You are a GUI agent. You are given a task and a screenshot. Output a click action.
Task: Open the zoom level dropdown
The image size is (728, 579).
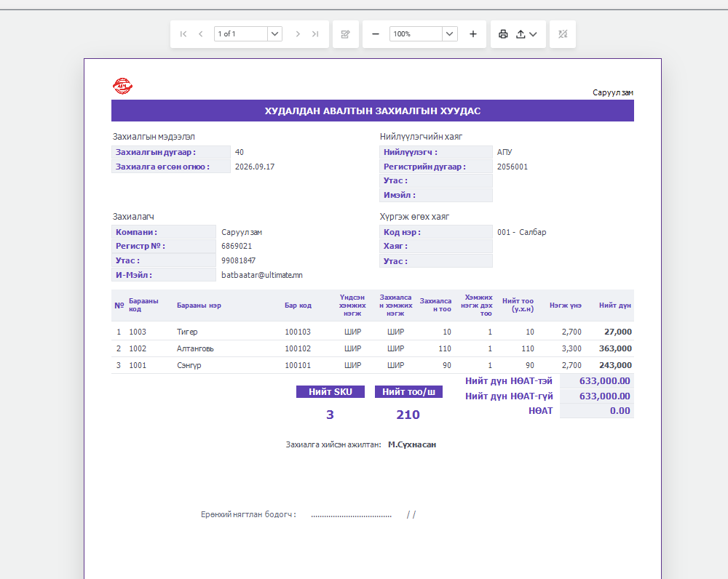coord(449,34)
